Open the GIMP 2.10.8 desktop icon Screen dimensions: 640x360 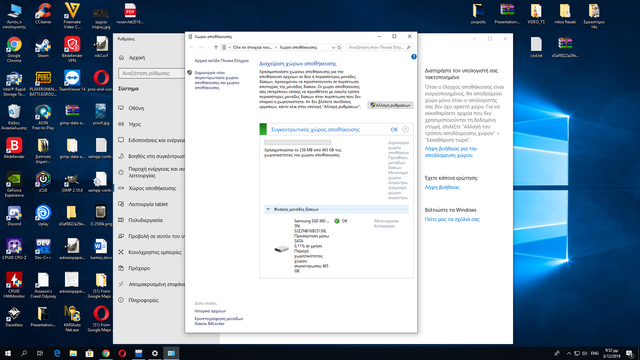(72, 182)
